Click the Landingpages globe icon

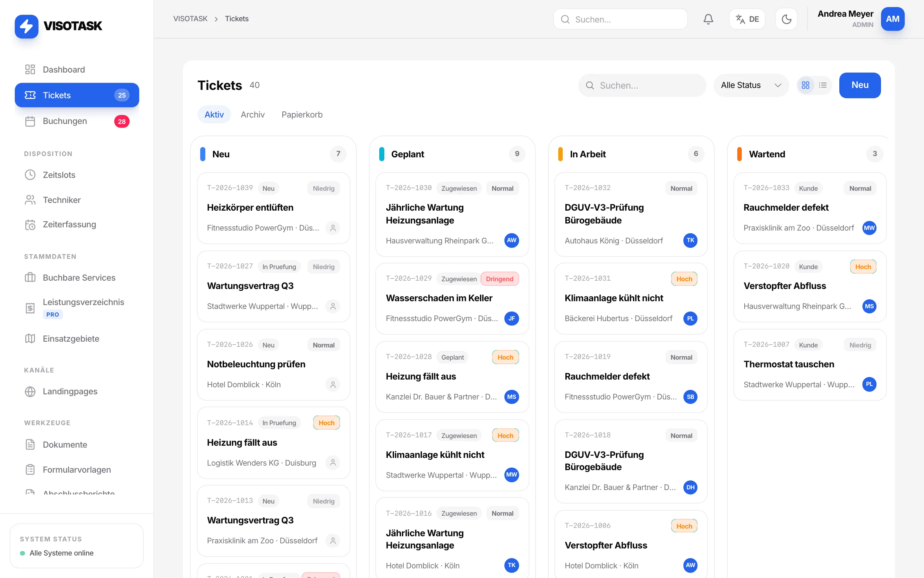[x=30, y=392]
